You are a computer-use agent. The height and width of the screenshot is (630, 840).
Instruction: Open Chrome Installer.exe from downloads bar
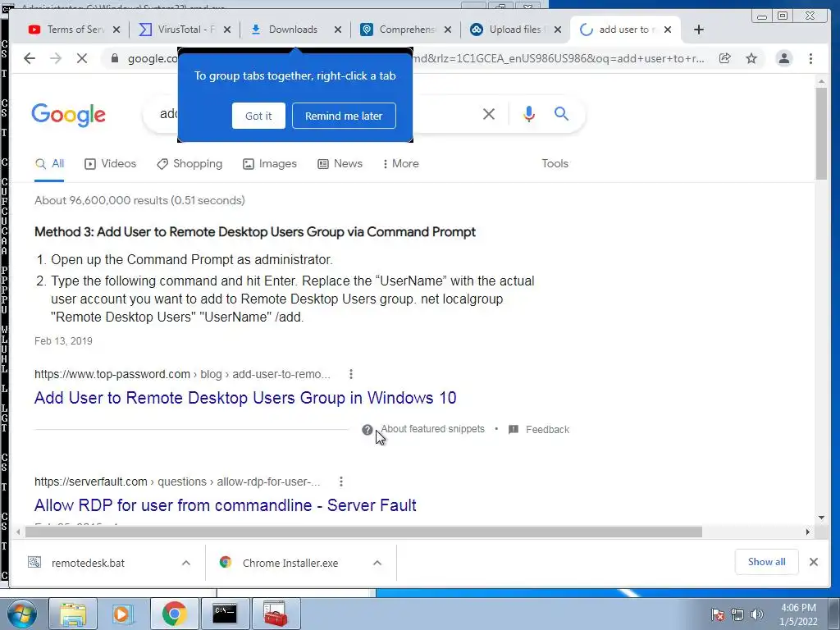[290, 563]
